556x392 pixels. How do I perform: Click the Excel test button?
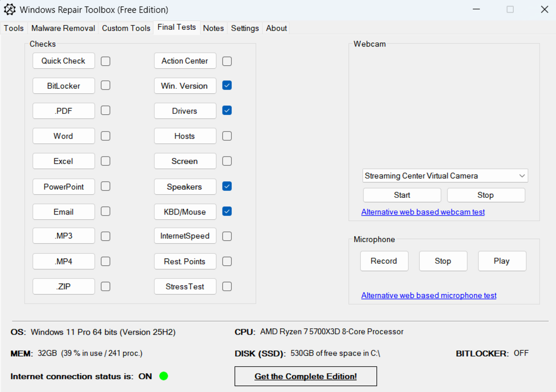pyautogui.click(x=64, y=161)
